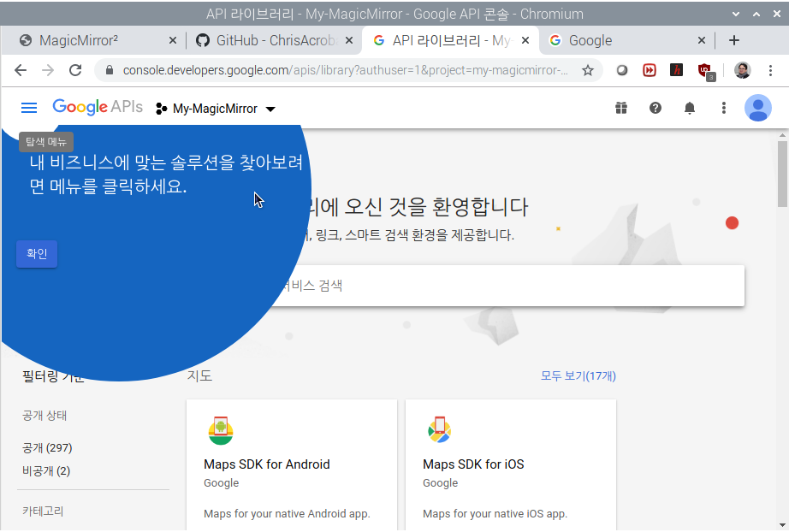The height and width of the screenshot is (532, 789).
Task: Click the scrollbar down arrow
Action: [x=782, y=525]
